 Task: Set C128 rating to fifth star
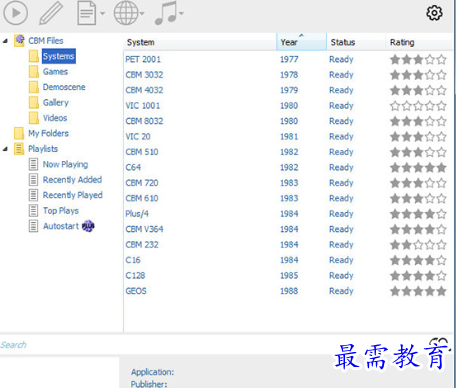[x=441, y=276]
